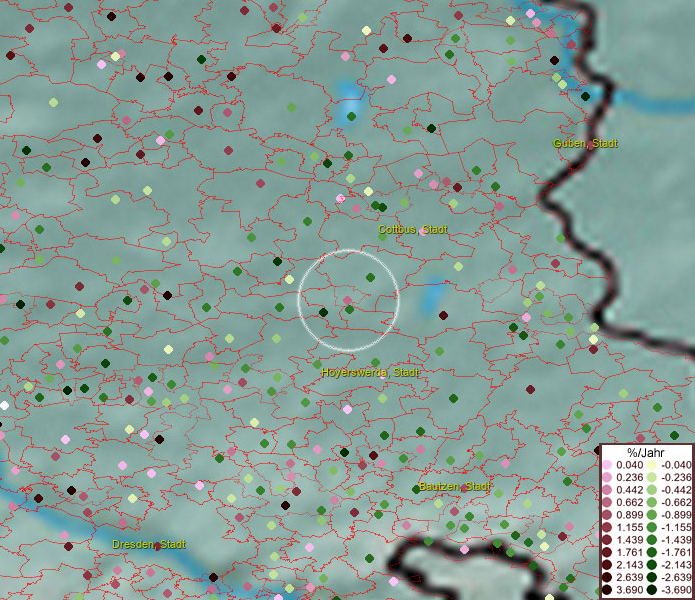Click the blue lake north of Cottbus

[x=350, y=103]
